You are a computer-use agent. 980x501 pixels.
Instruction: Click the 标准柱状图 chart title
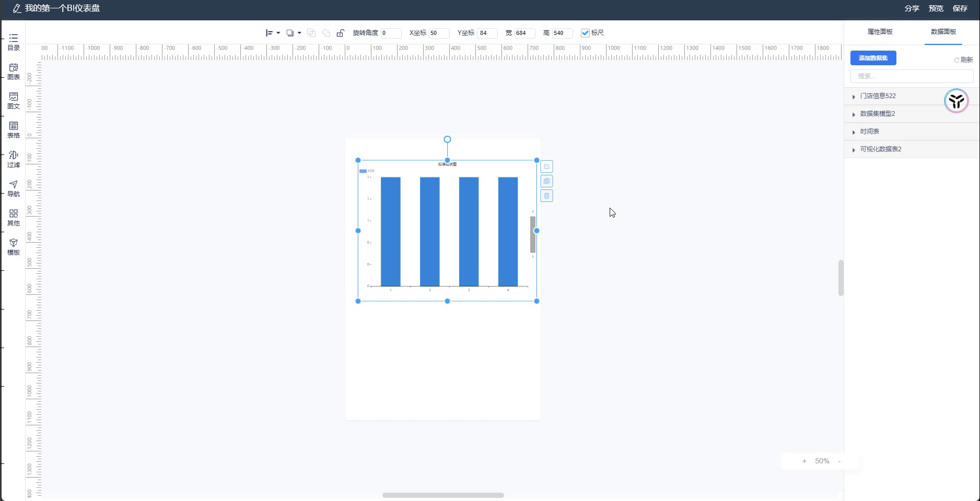click(x=447, y=164)
